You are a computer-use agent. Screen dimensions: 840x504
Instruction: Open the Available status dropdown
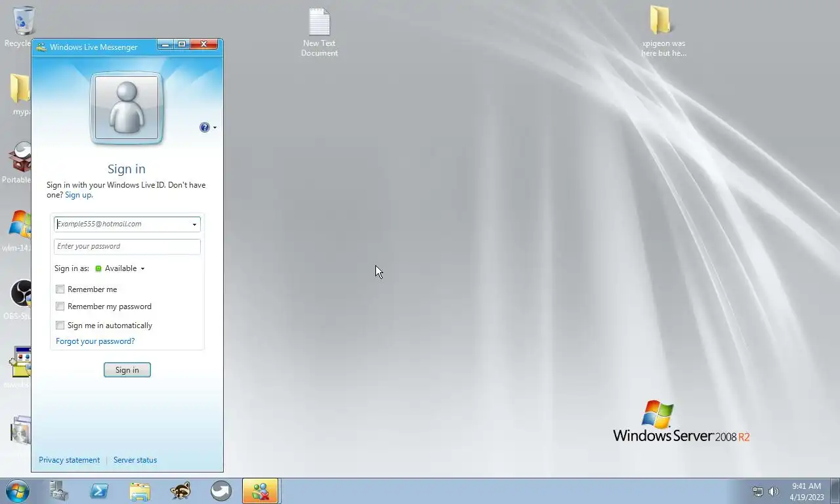click(121, 268)
